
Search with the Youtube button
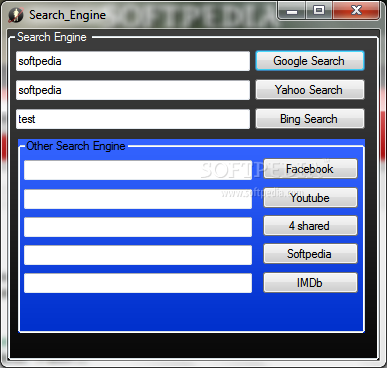tap(310, 198)
